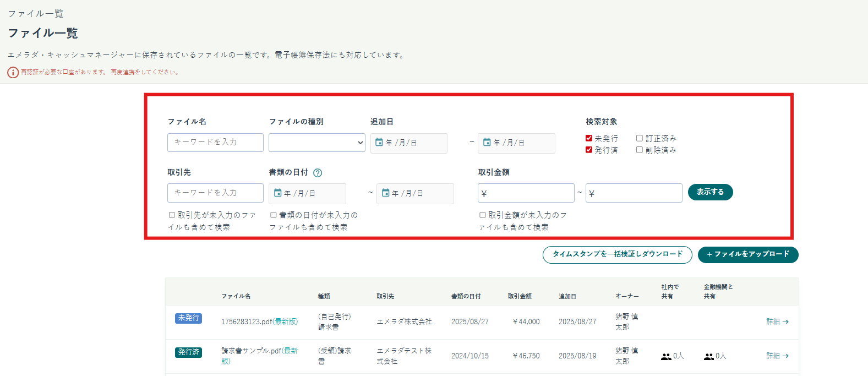Enable the 訂正済み checkbox
868x376 pixels.
coord(640,138)
